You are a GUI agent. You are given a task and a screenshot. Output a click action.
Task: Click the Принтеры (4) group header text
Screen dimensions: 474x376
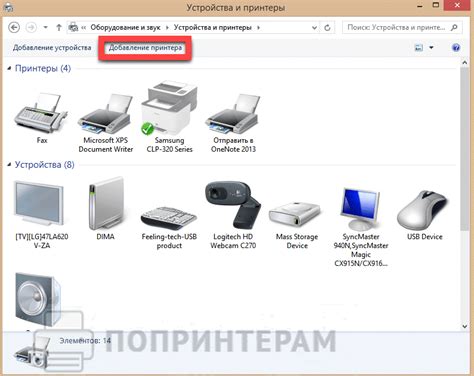click(43, 68)
